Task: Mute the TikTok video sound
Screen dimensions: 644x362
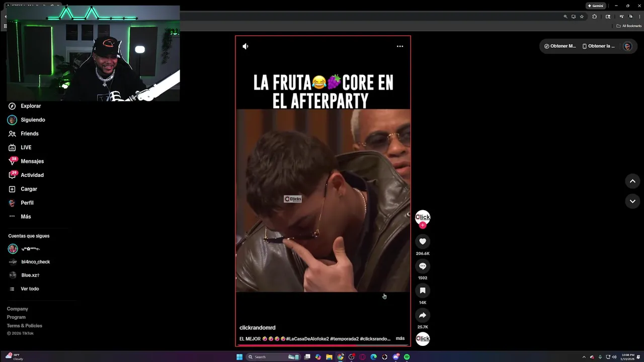Action: point(245,46)
